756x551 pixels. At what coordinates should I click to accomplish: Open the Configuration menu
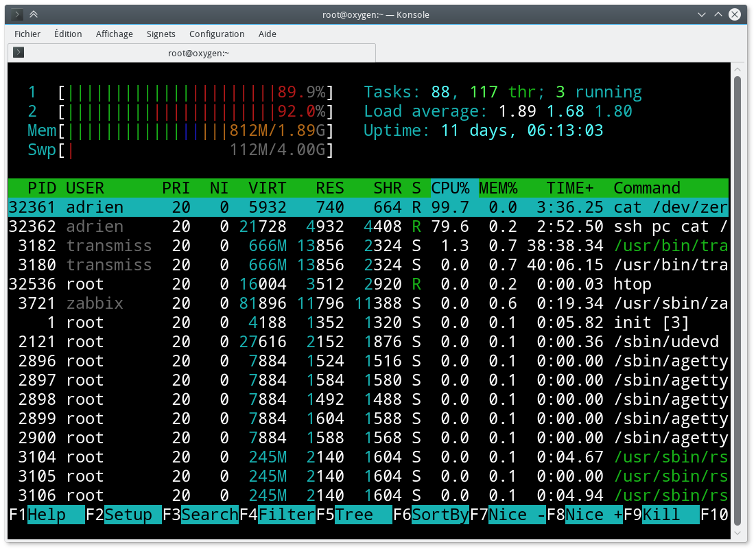(x=217, y=34)
